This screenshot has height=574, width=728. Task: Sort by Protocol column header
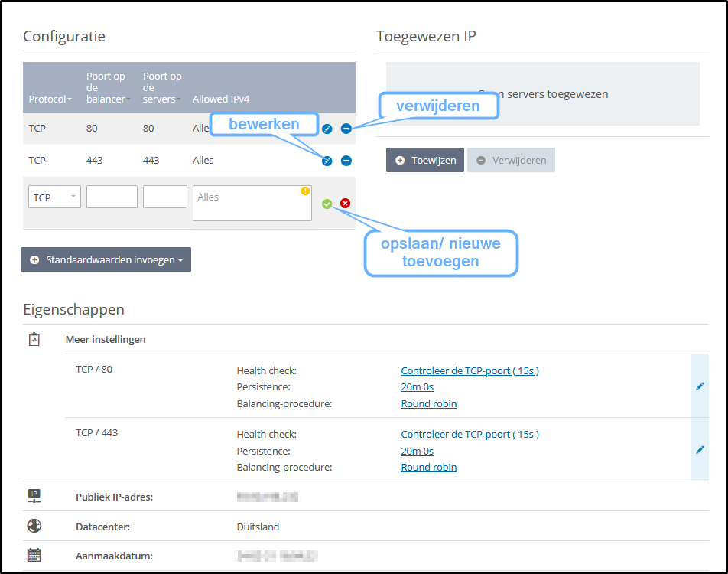pos(50,99)
